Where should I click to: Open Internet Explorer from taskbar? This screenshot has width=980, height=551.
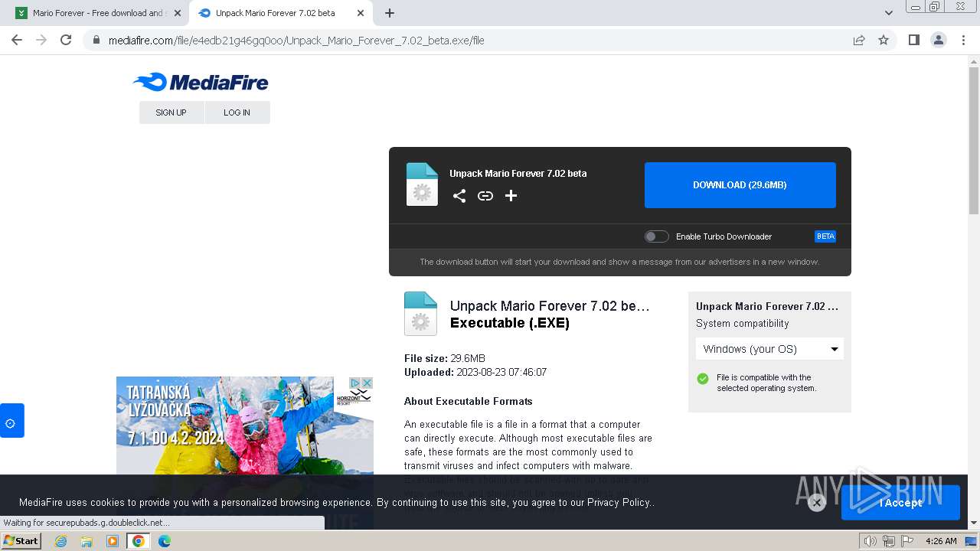coord(61,541)
